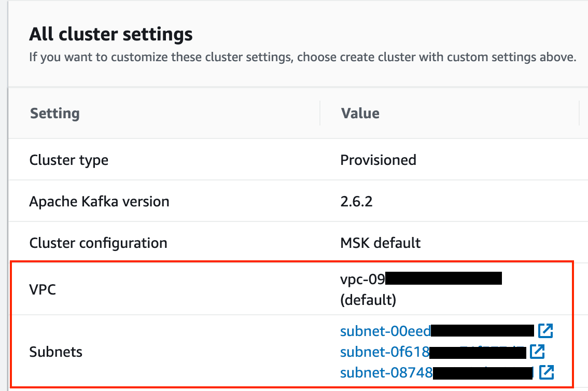588x391 pixels.
Task: Select the 2.6.2 version value
Action: pyautogui.click(x=356, y=201)
